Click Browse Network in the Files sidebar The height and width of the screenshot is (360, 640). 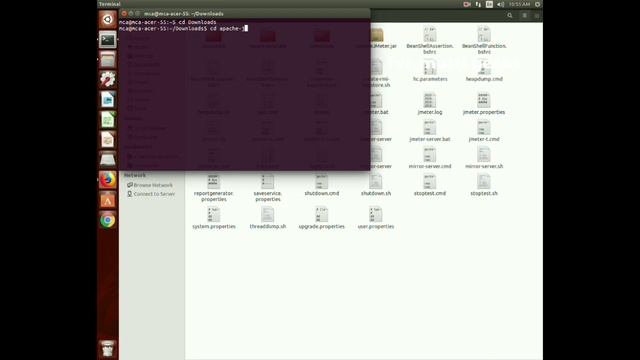click(149, 185)
